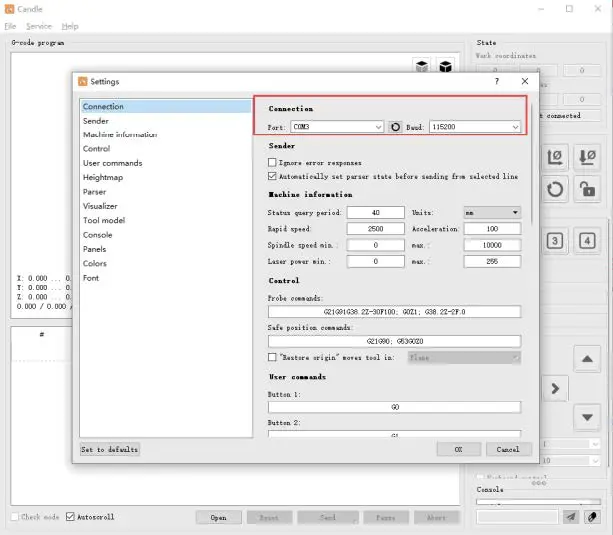Open the Units mm dropdown
613x535 pixels.
491,212
